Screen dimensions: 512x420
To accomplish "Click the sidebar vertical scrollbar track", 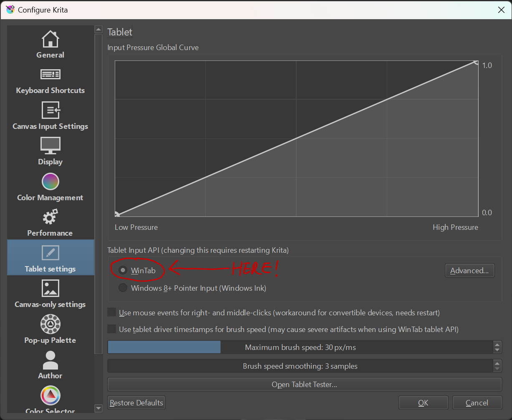I will (x=98, y=380).
